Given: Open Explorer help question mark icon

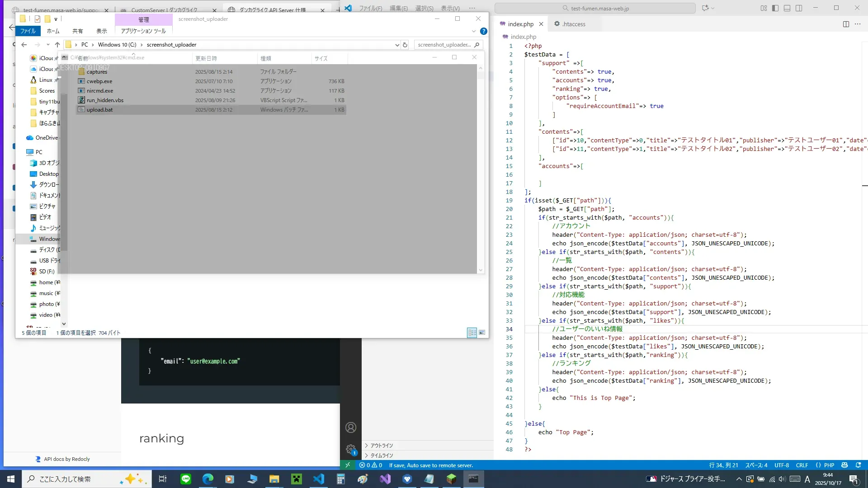Looking at the screenshot, I should [483, 31].
